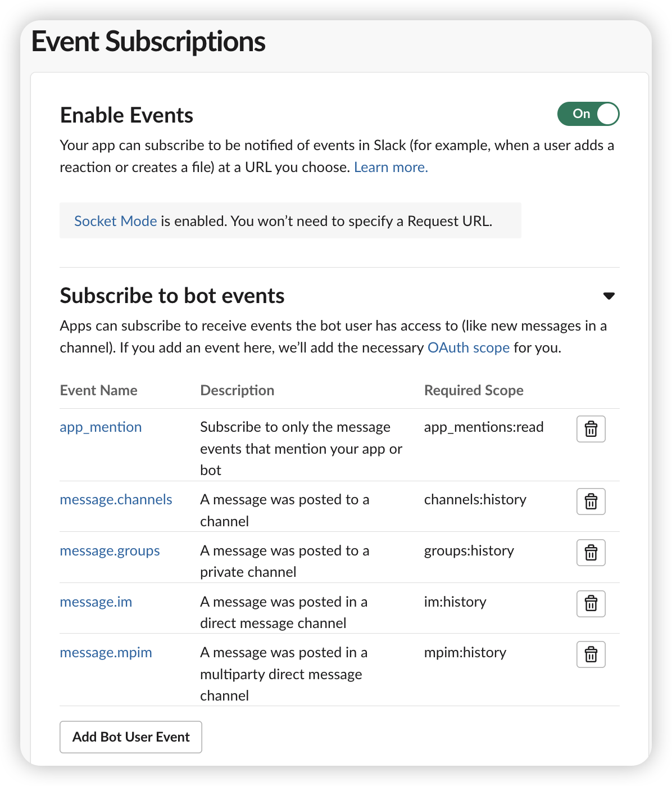Viewport: 672px width, 786px height.
Task: Click the Required Scope column header
Action: [x=474, y=390]
